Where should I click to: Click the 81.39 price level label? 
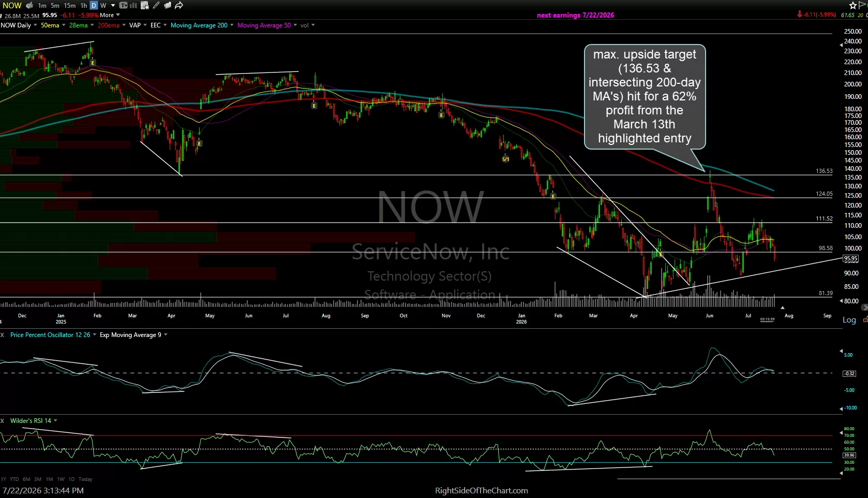tap(826, 293)
